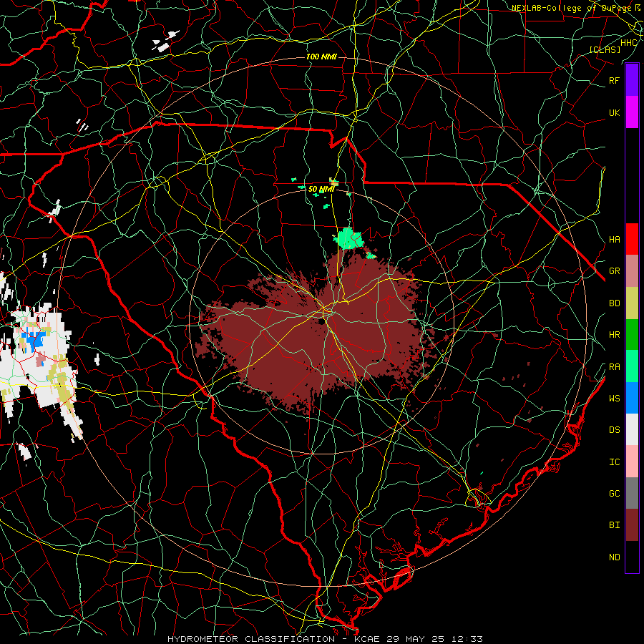Click the RF legend label
Screen dimensions: 644x644
point(614,80)
